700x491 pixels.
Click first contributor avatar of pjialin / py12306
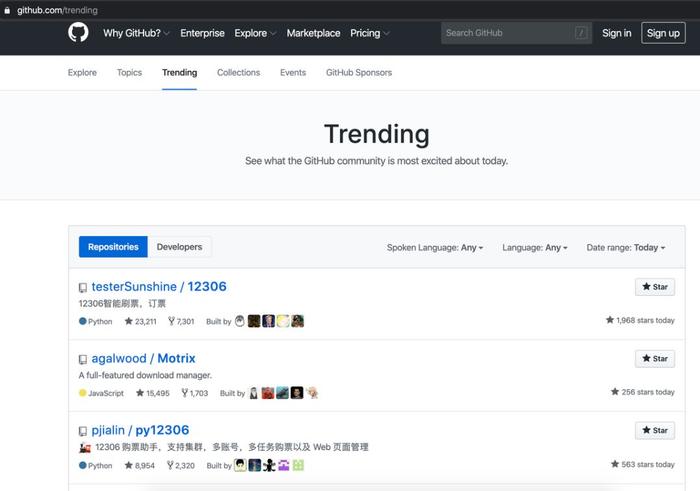pyautogui.click(x=240, y=465)
